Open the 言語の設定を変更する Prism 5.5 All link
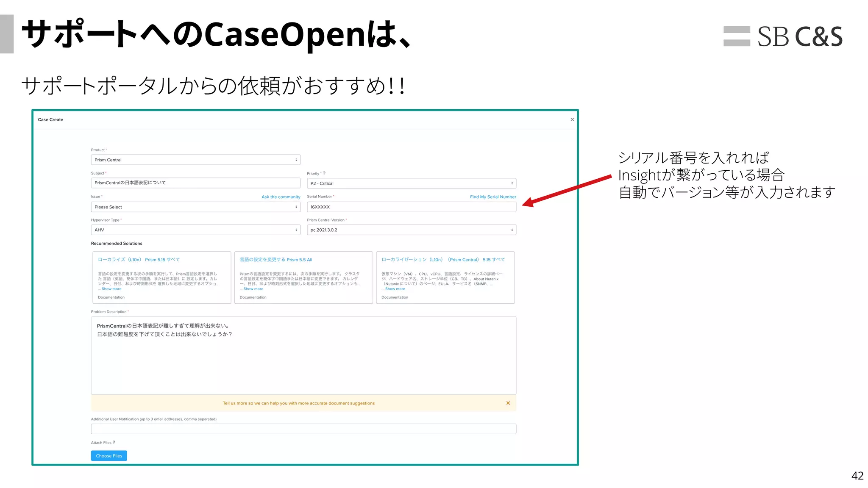The height and width of the screenshot is (488, 868). (x=276, y=260)
